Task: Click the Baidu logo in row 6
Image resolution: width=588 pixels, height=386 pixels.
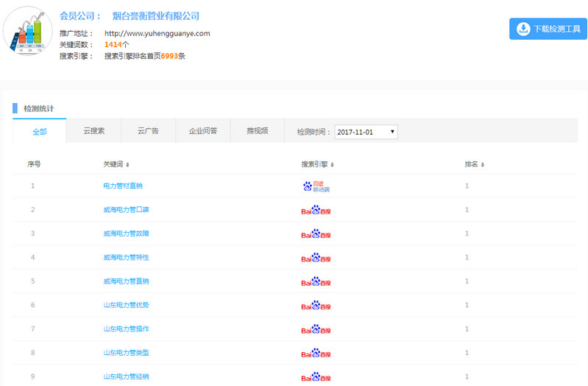Action: pyautogui.click(x=316, y=305)
